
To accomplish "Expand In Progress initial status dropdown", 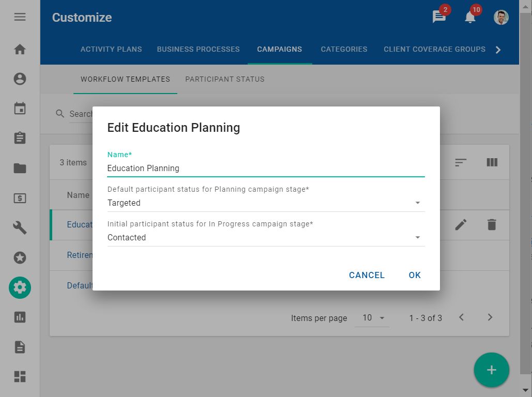I will 266,238.
